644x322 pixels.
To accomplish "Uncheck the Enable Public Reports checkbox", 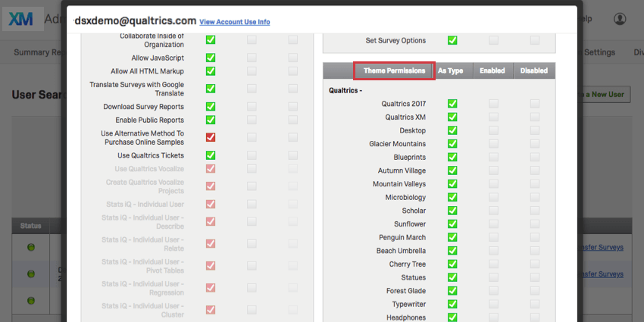I will point(211,120).
